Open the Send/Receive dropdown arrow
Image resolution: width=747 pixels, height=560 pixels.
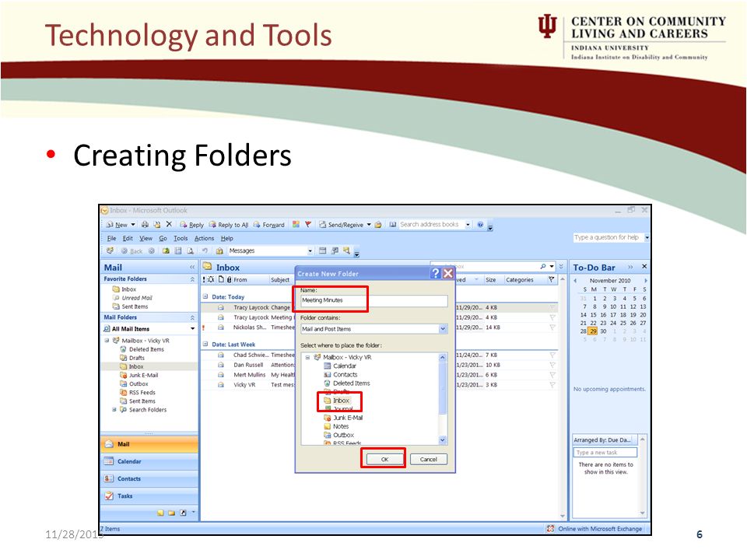click(x=369, y=225)
